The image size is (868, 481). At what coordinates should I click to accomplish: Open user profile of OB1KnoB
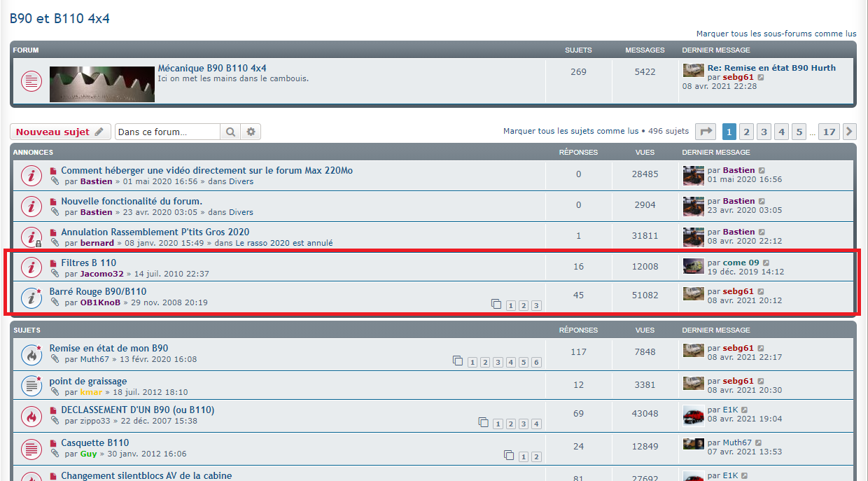coord(100,302)
